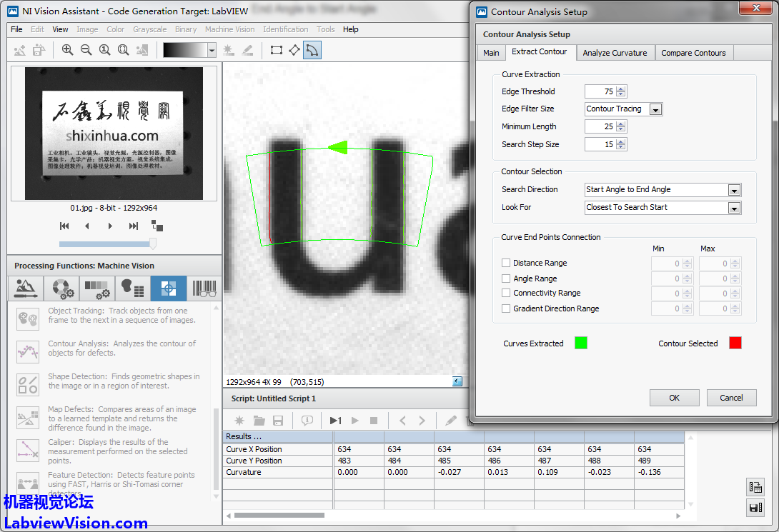Open the Edge Filter Size dropdown
779x532 pixels.
coord(655,109)
